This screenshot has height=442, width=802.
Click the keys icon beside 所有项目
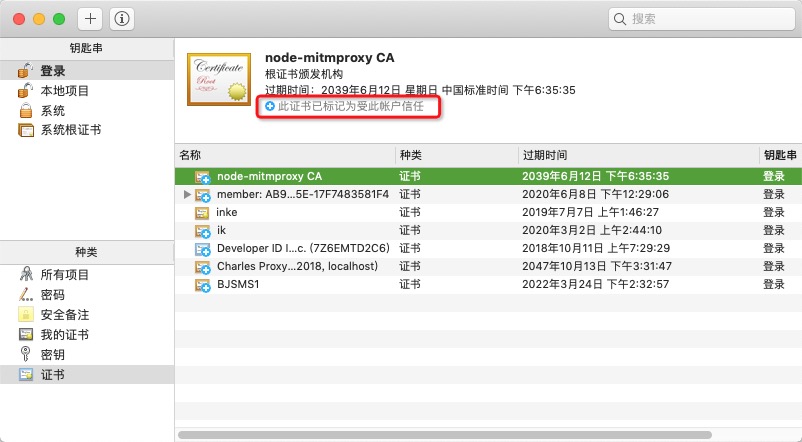[26, 274]
